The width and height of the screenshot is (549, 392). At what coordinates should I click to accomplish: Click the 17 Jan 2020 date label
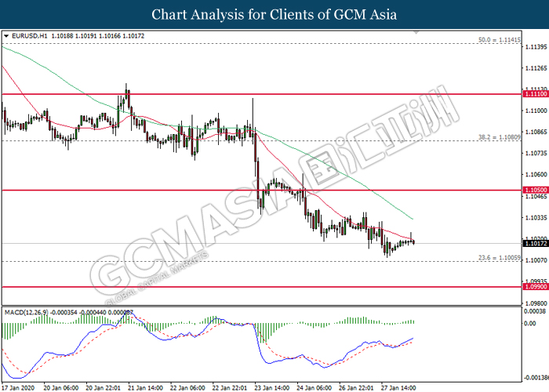tap(18, 387)
